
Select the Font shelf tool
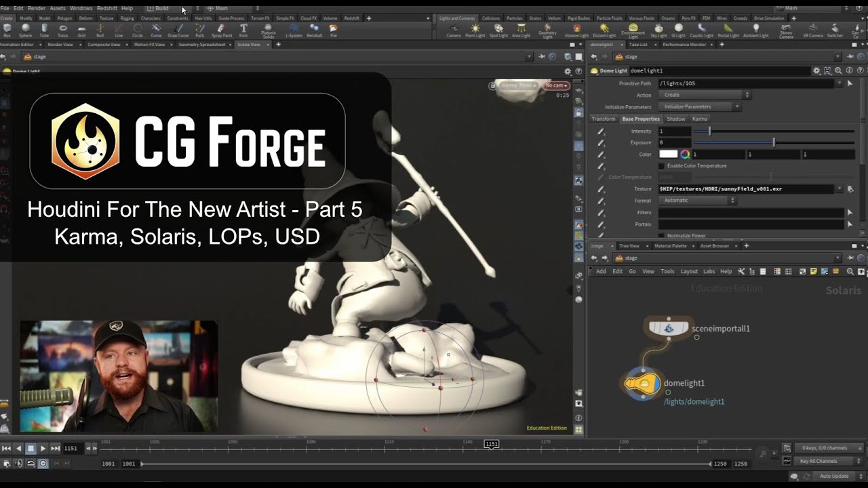pyautogui.click(x=243, y=30)
